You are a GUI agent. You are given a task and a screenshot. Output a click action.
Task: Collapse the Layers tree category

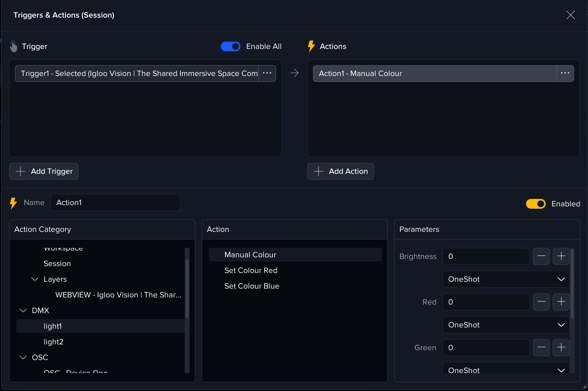[35, 279]
